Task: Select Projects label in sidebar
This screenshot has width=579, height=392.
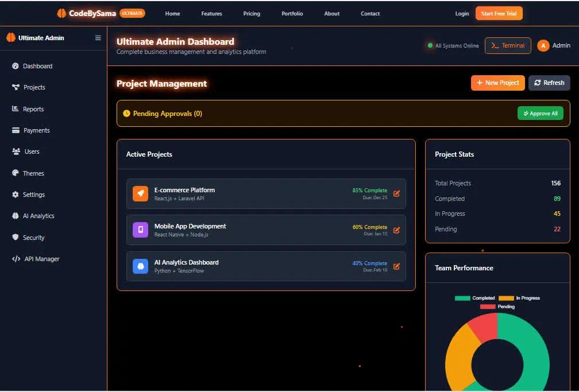Action: (34, 87)
